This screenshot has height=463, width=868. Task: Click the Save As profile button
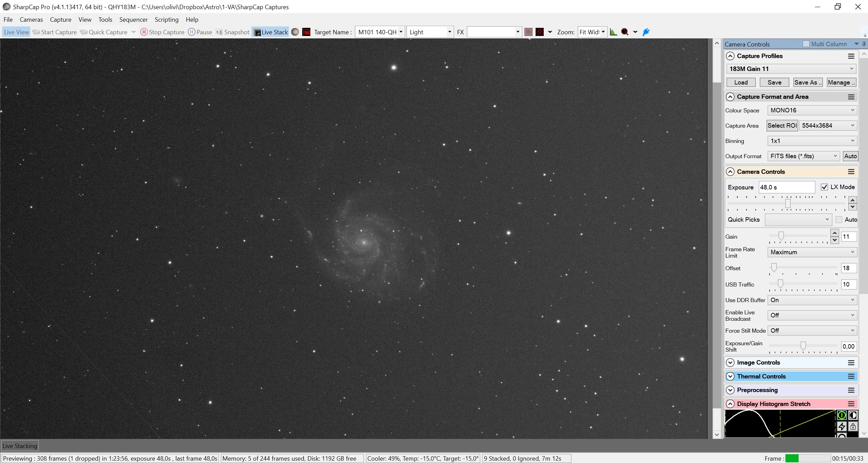pos(808,82)
